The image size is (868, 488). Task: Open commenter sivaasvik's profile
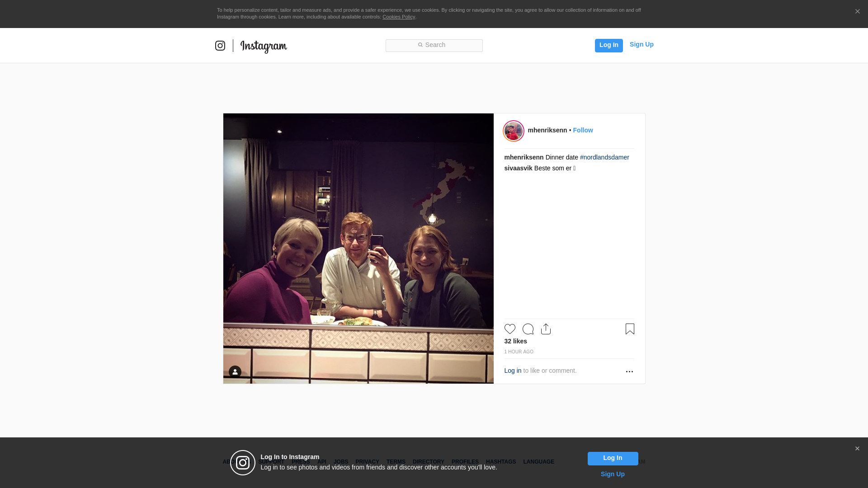coord(518,168)
